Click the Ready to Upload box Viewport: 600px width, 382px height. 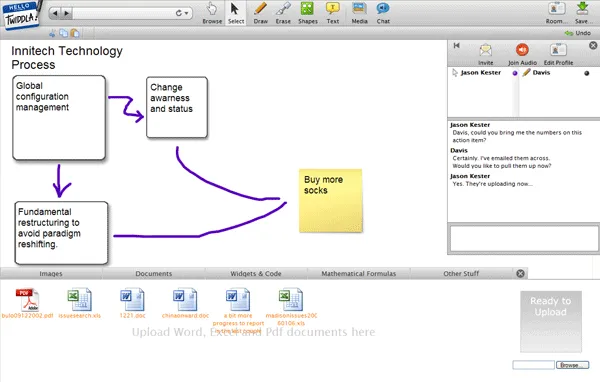coord(551,322)
